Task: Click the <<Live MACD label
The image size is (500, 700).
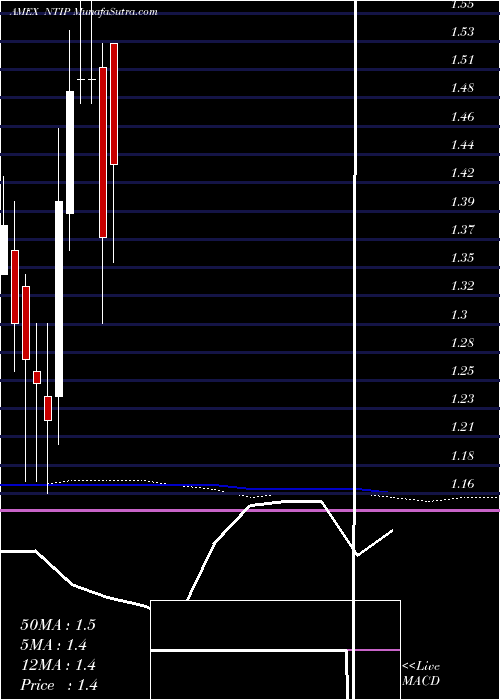Action: (x=421, y=674)
